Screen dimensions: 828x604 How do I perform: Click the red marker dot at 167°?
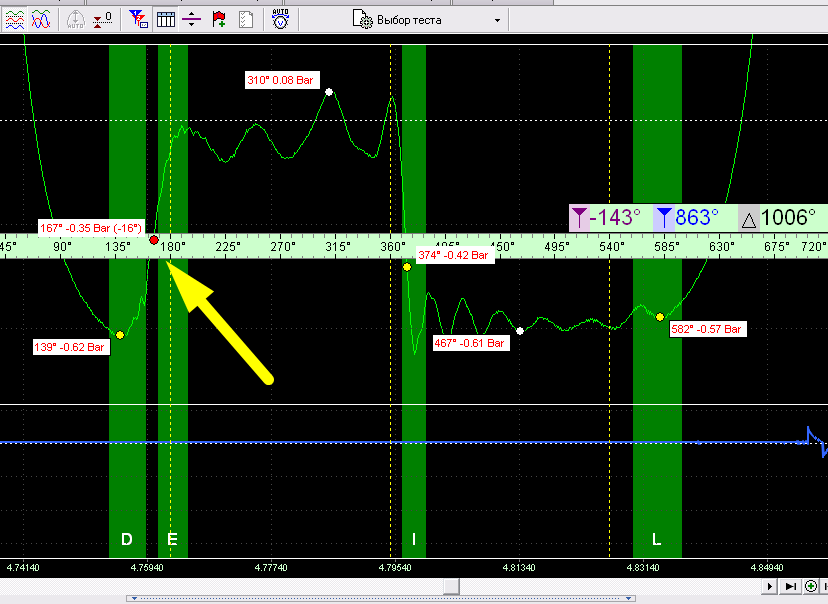[154, 240]
